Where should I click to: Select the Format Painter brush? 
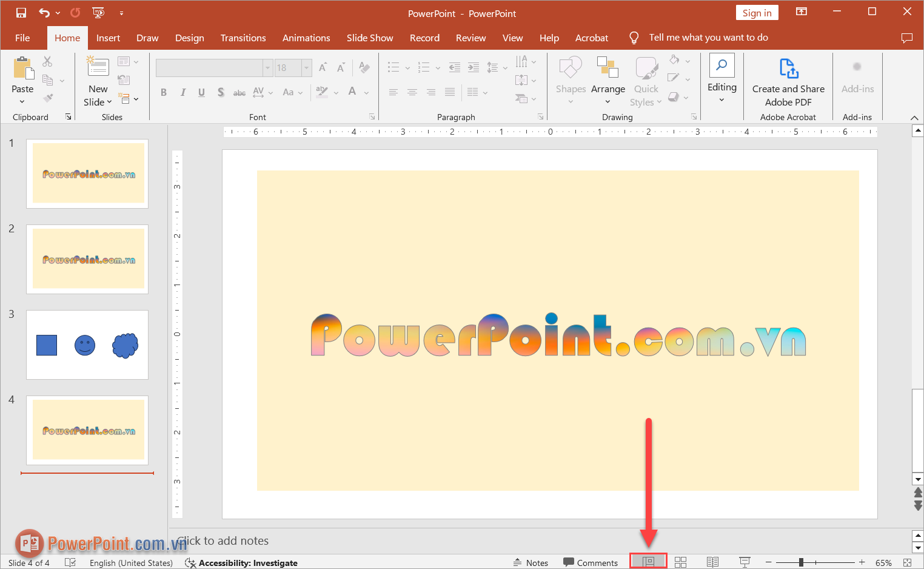click(48, 98)
